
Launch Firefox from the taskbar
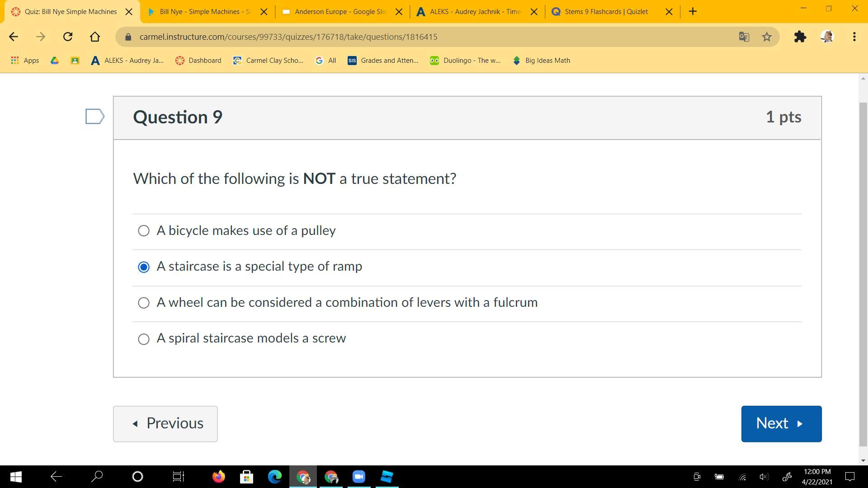219,476
